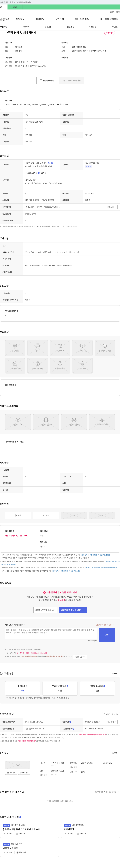Open the remedy.kocsc.or.kr link
The height and width of the screenshot is (868, 120).
click(x=32, y=653)
